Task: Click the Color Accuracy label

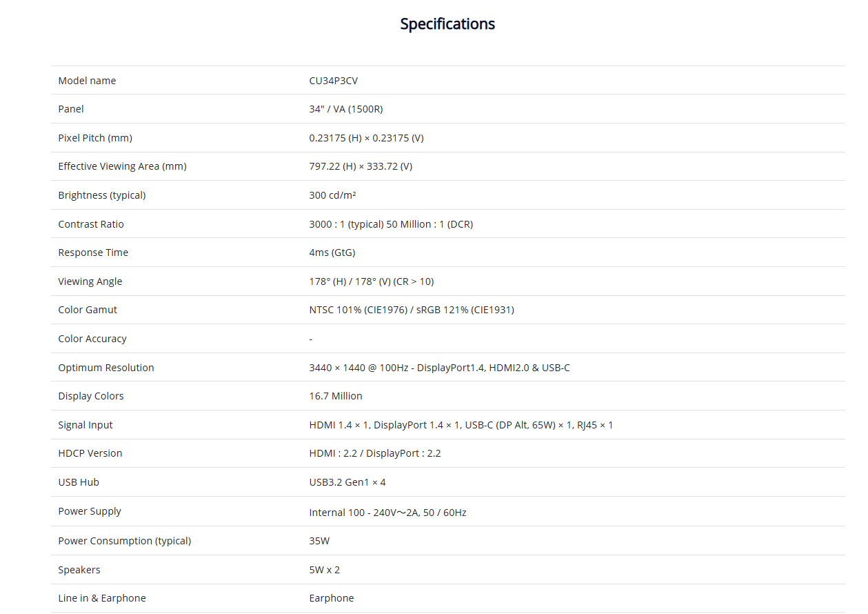Action: pos(92,339)
